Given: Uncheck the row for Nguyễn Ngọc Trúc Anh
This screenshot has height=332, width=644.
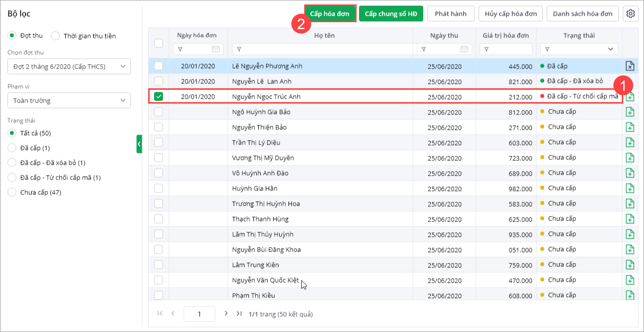Looking at the screenshot, I should coord(159,97).
